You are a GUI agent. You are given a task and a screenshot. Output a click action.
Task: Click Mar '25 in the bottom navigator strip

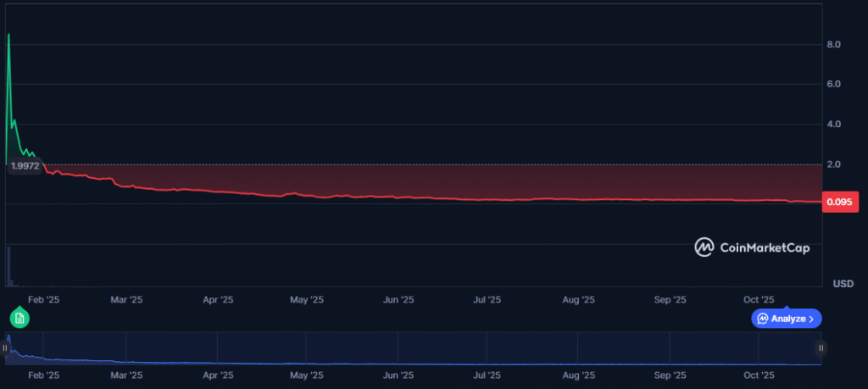(125, 374)
